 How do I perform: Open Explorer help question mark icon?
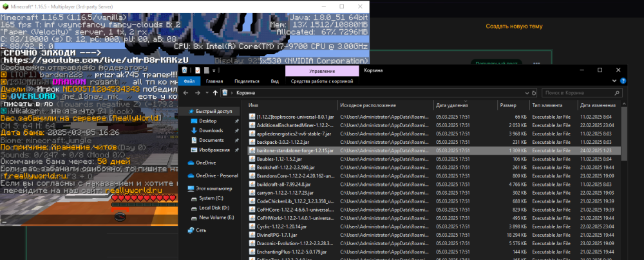[623, 81]
